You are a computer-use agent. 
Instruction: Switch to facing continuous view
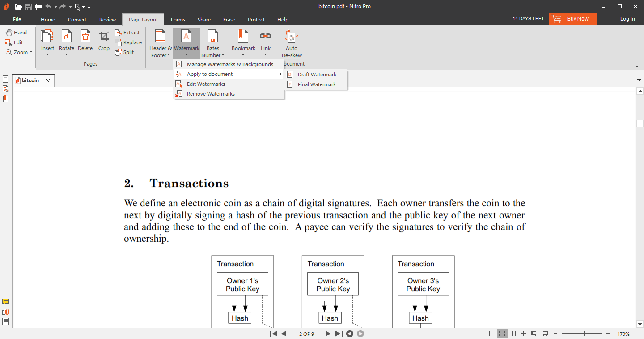click(523, 334)
